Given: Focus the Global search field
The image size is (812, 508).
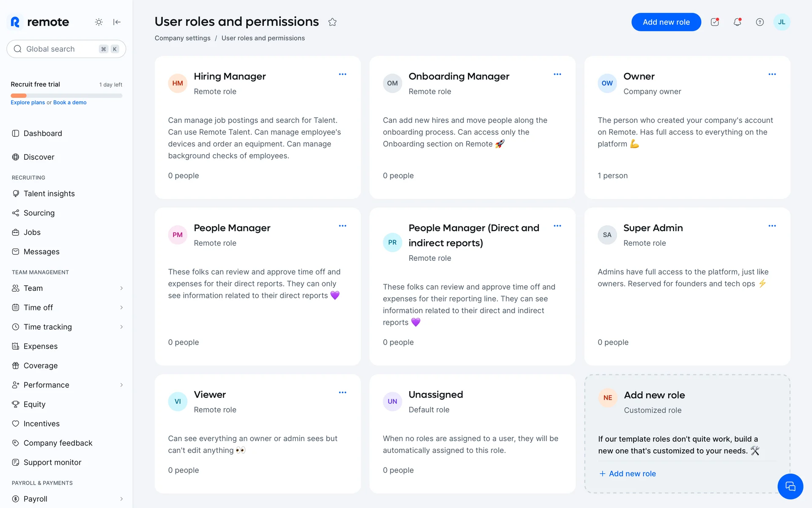Looking at the screenshot, I should pyautogui.click(x=59, y=49).
